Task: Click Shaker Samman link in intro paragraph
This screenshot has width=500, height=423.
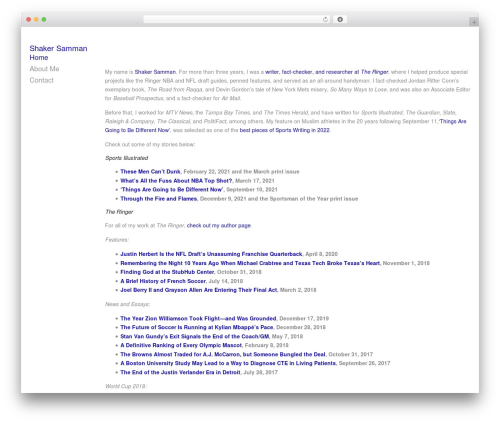Action: point(155,72)
